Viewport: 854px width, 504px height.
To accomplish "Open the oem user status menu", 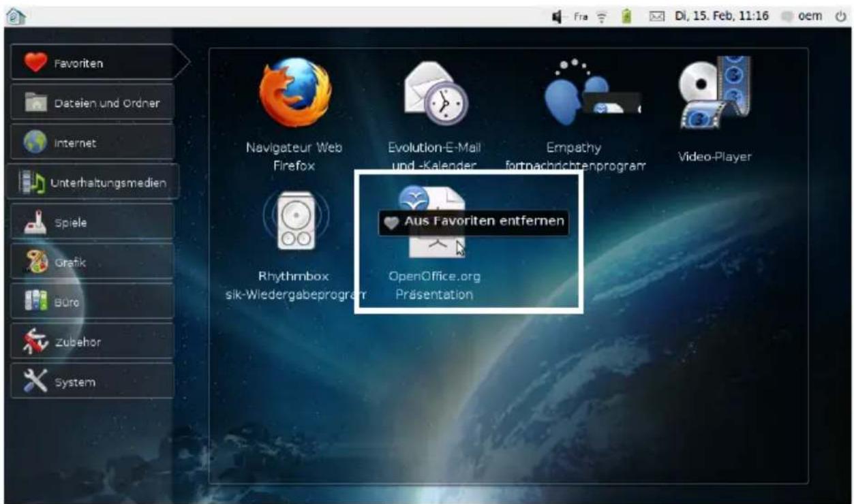I will point(802,16).
